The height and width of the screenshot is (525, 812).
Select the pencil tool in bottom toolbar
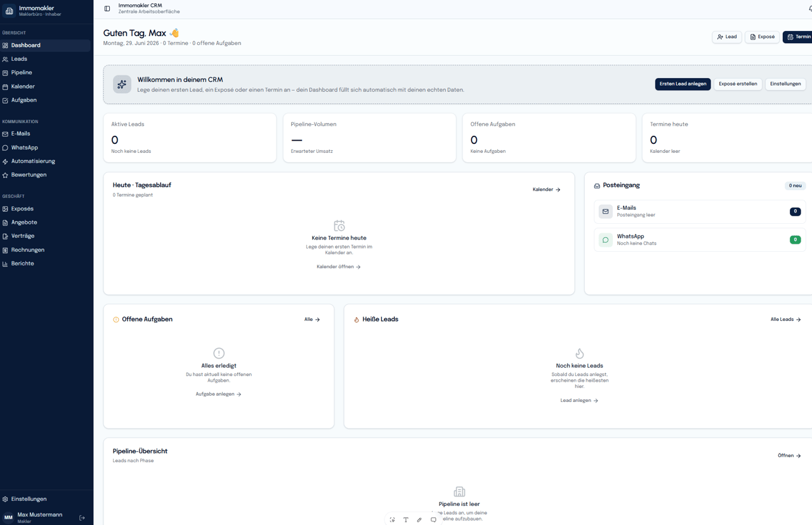[x=419, y=520]
